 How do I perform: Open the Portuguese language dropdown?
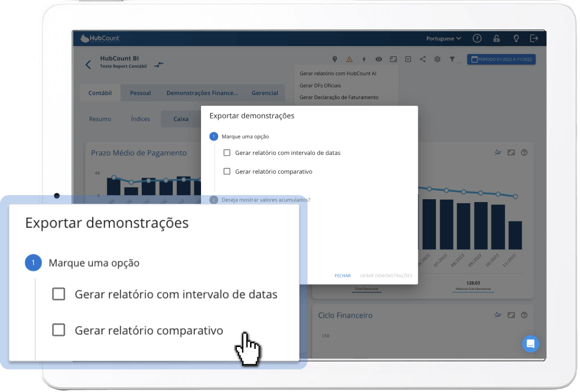pos(443,39)
